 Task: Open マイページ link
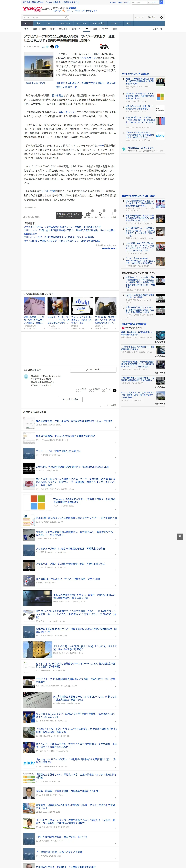click(x=139, y=18)
